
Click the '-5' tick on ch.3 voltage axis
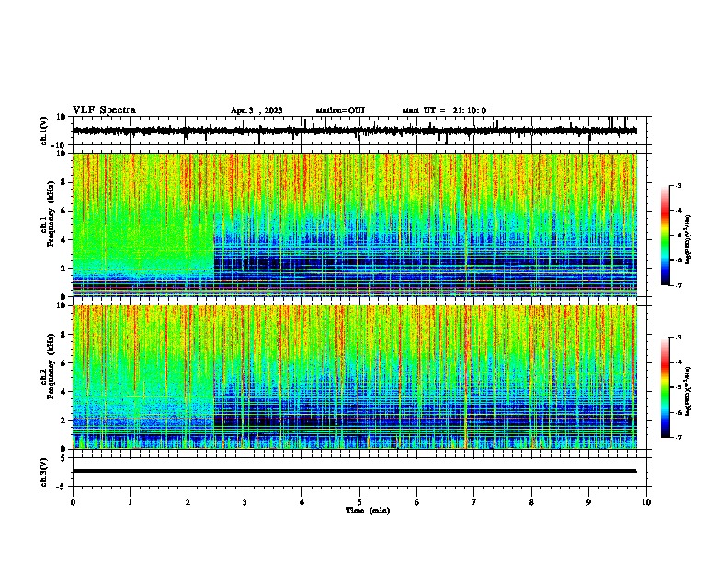click(x=62, y=487)
